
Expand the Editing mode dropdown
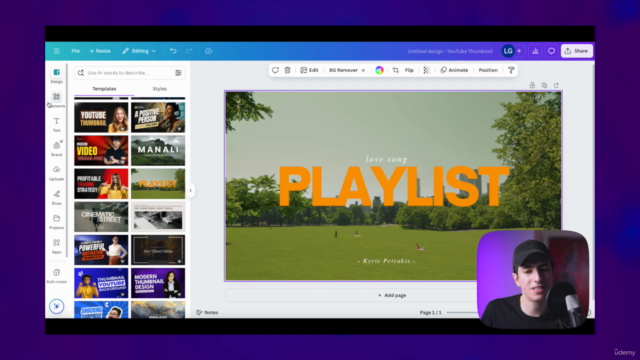(139, 51)
